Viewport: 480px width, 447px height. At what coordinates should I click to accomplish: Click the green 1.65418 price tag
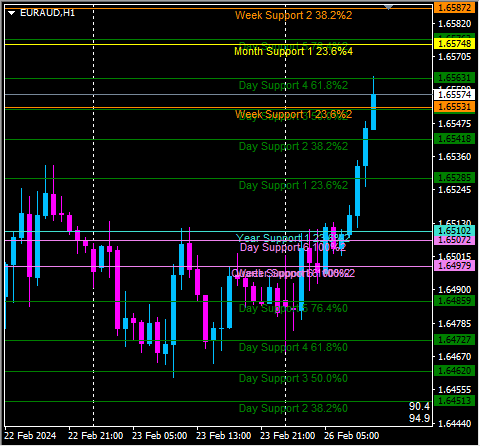point(455,139)
